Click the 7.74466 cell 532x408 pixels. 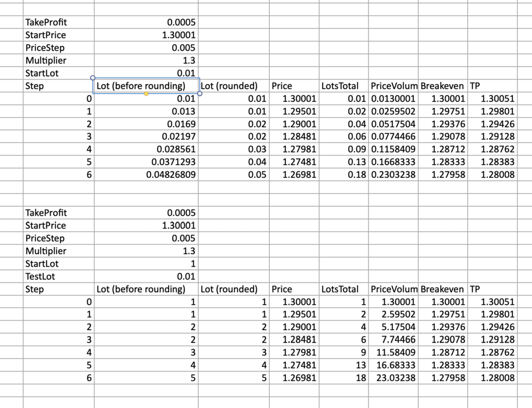pyautogui.click(x=393, y=339)
